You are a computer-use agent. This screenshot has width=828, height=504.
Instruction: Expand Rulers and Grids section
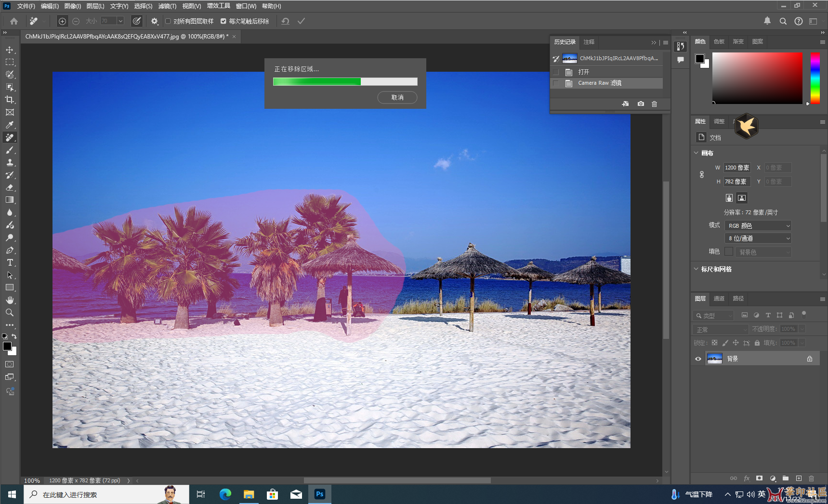pyautogui.click(x=696, y=269)
